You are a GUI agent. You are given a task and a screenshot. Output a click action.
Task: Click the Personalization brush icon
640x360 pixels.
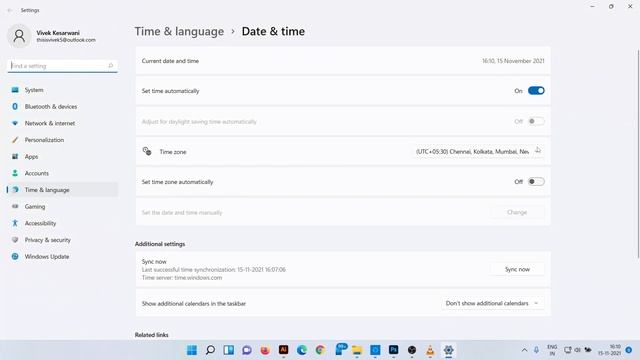tap(15, 140)
